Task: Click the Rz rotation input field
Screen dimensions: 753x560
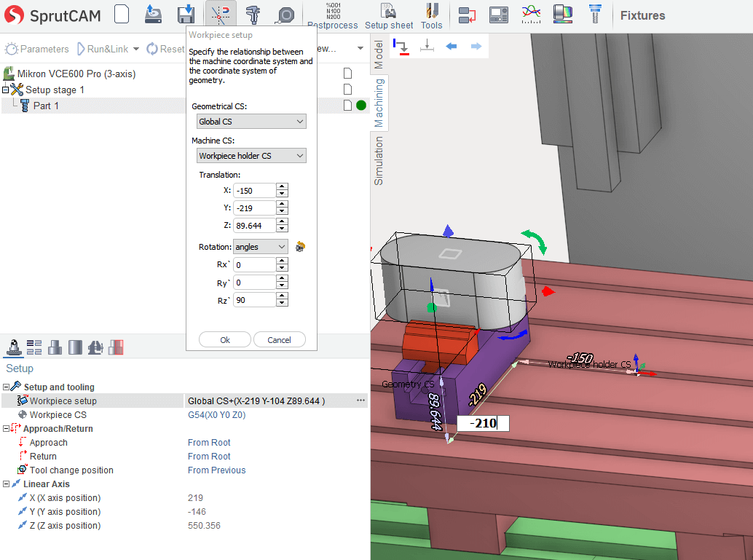Action: [254, 300]
